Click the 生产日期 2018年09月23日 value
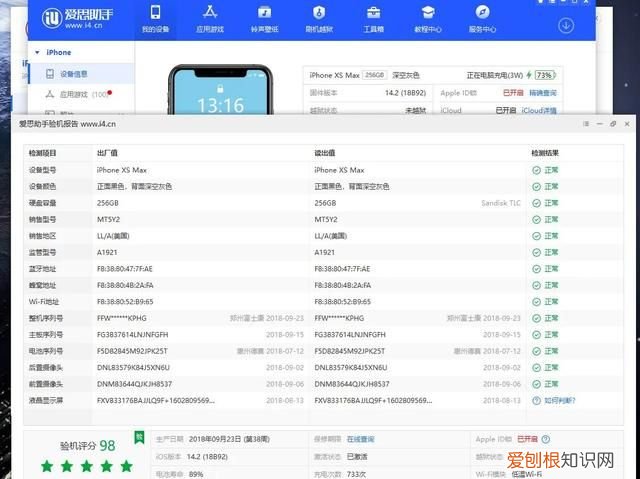640x479 pixels. coord(229,439)
